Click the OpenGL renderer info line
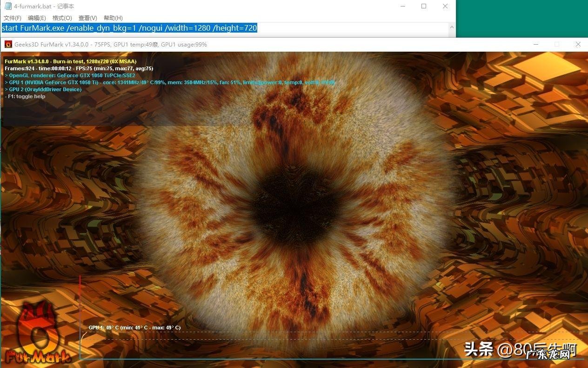 pyautogui.click(x=70, y=75)
